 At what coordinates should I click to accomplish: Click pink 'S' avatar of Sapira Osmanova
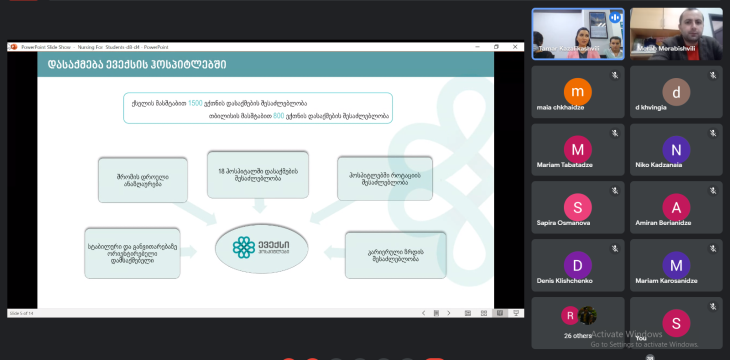(578, 207)
